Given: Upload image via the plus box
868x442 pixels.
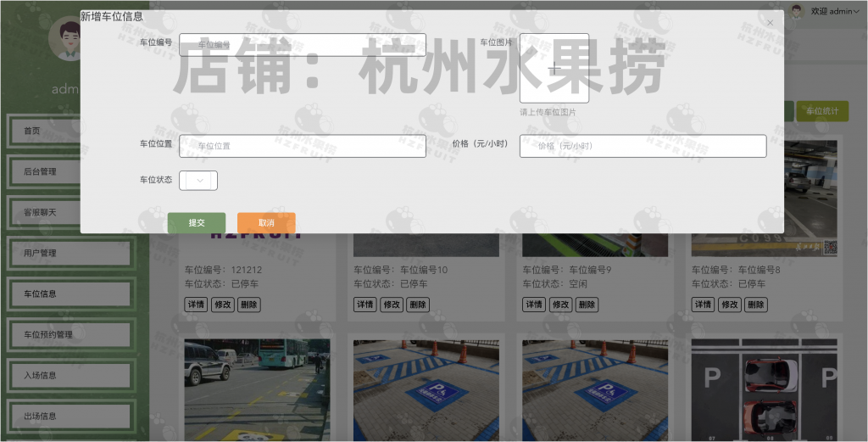Looking at the screenshot, I should (554, 68).
